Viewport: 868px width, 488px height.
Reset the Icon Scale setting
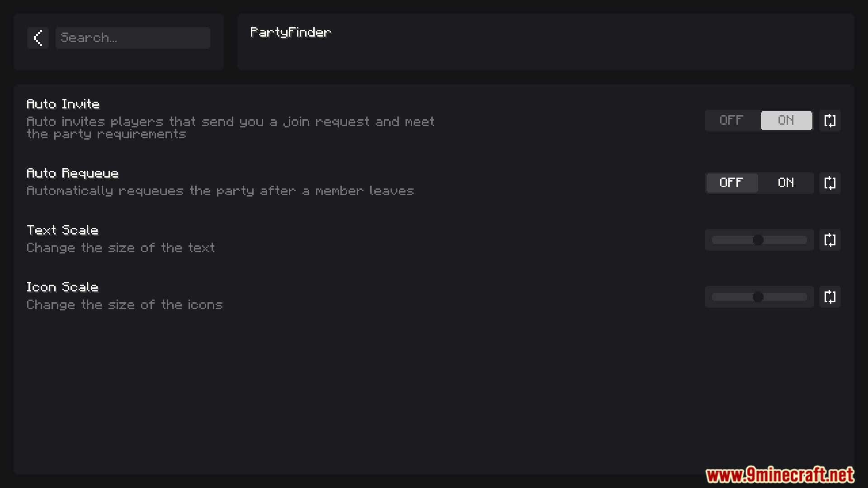[x=830, y=297]
